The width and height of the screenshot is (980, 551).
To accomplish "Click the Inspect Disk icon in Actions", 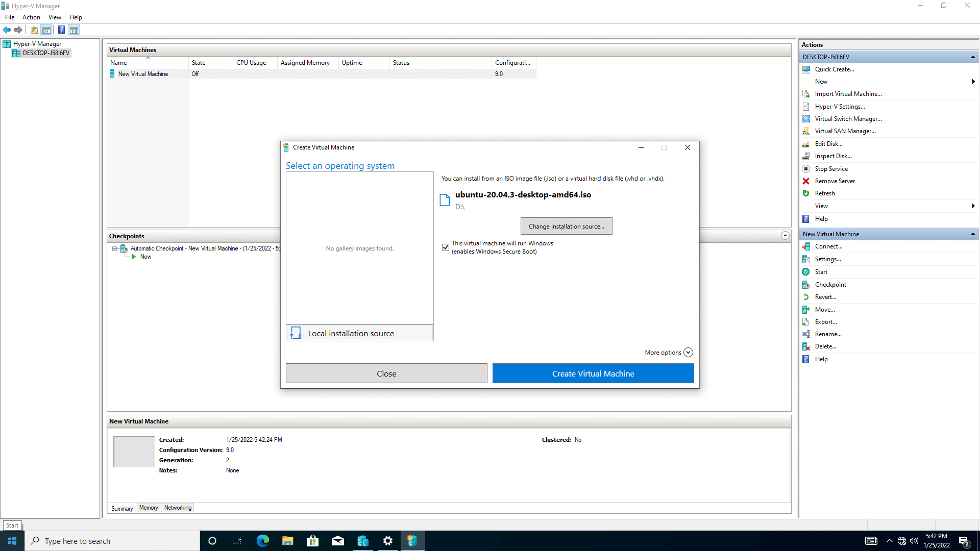I will tap(807, 156).
